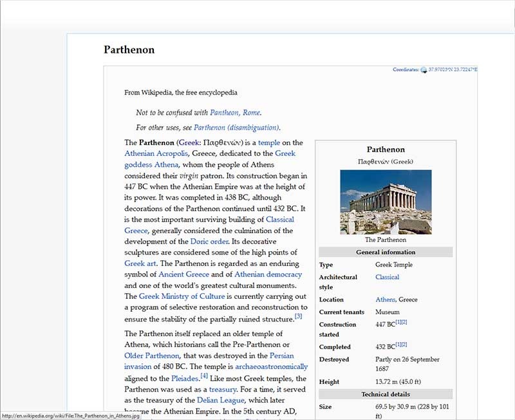
Task: Open the temple link in first sentence
Action: coord(269,142)
